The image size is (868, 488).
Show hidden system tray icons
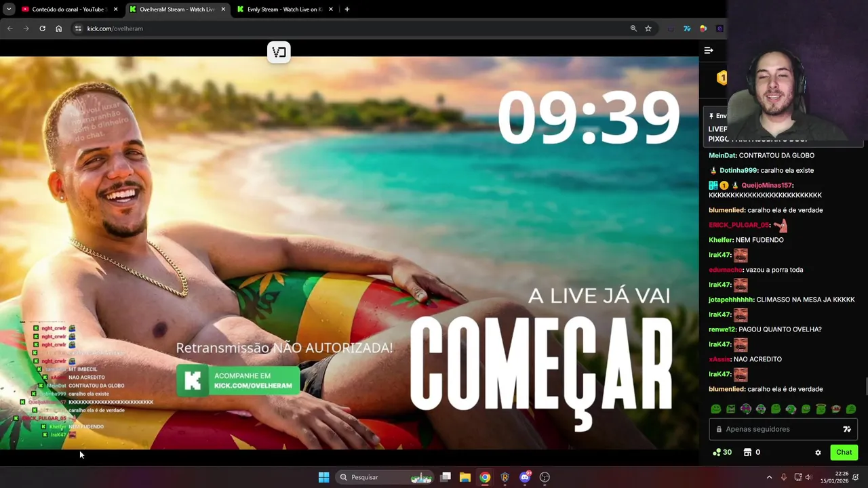pos(769,477)
